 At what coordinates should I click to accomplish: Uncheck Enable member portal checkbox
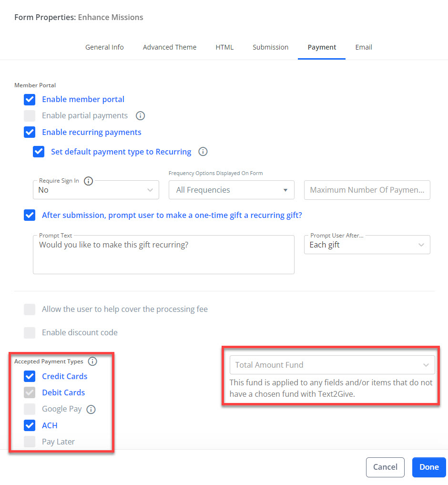click(30, 99)
